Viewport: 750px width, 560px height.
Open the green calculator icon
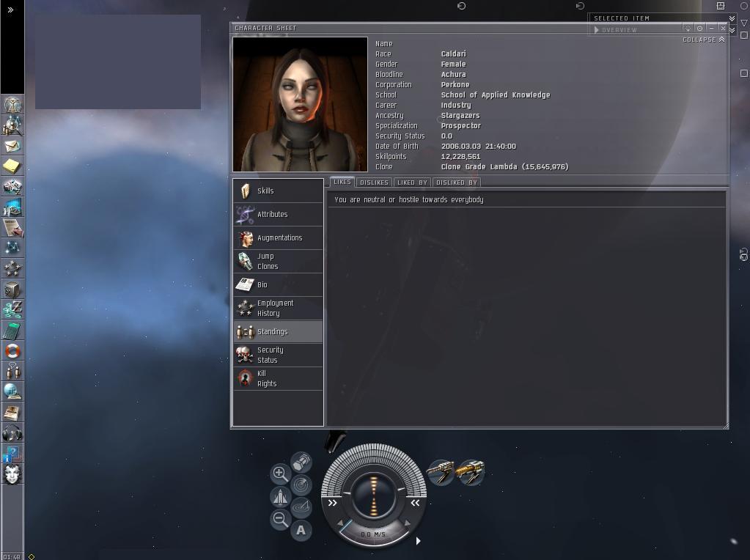pyautogui.click(x=12, y=331)
